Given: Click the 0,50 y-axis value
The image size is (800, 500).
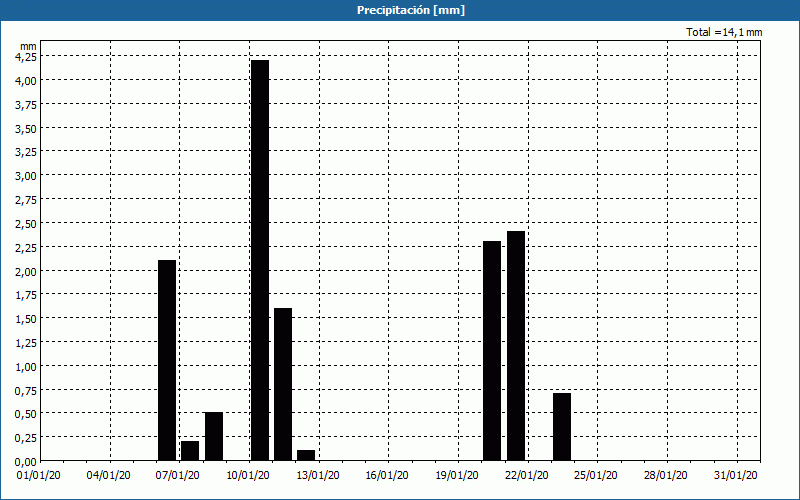Looking at the screenshot, I should click(26, 414).
